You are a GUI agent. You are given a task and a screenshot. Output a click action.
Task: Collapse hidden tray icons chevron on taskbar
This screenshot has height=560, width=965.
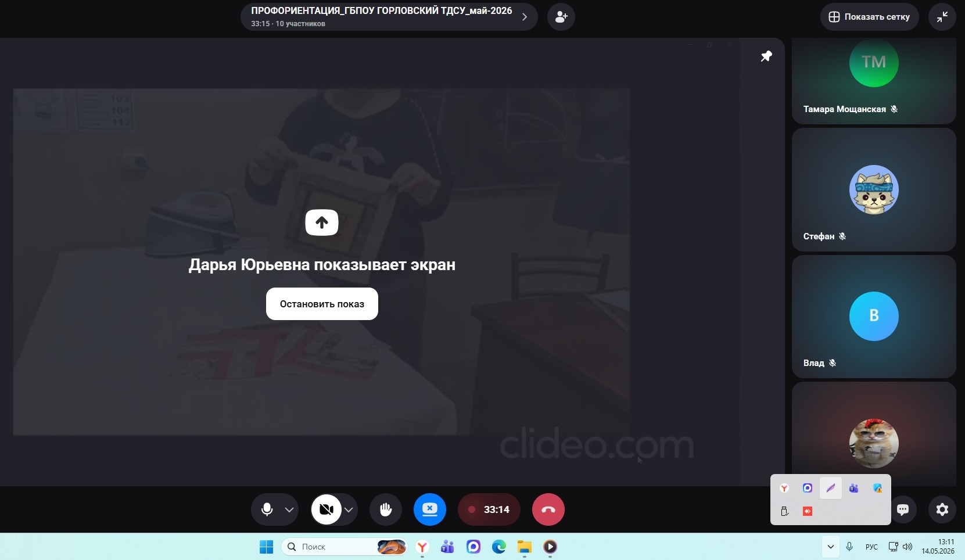click(831, 547)
